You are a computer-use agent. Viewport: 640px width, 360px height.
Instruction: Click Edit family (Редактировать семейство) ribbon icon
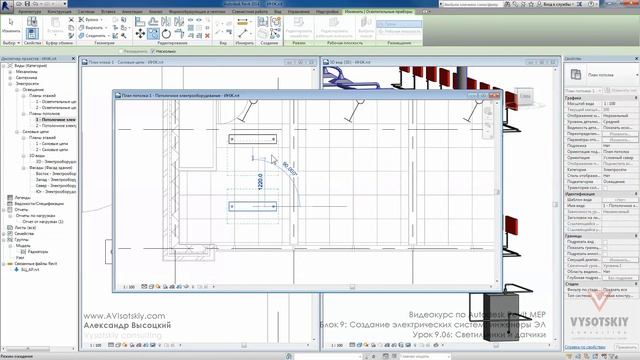(299, 27)
